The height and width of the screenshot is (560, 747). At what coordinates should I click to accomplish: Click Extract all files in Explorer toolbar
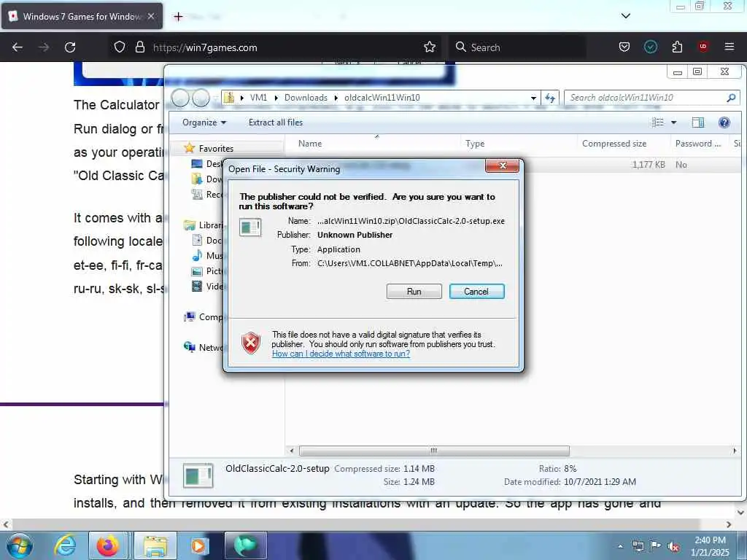pos(275,122)
